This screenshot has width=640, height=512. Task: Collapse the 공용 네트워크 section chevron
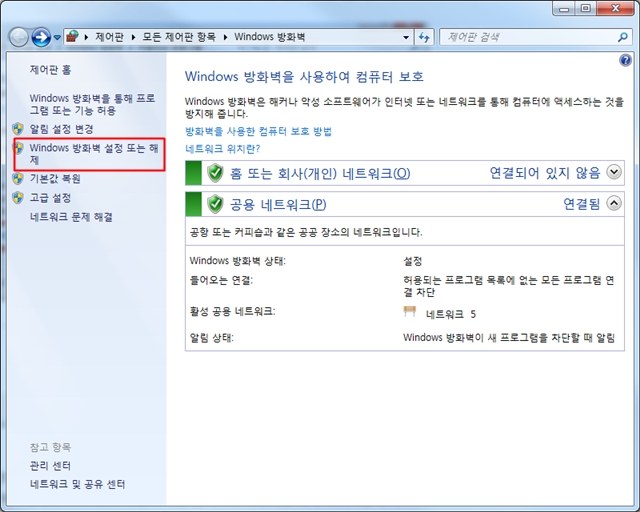614,203
